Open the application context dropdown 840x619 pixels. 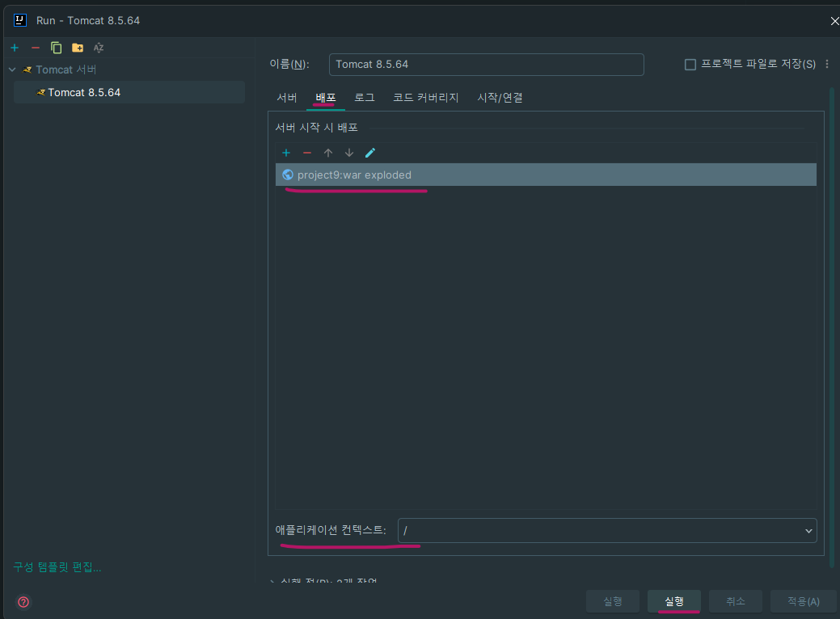(808, 531)
